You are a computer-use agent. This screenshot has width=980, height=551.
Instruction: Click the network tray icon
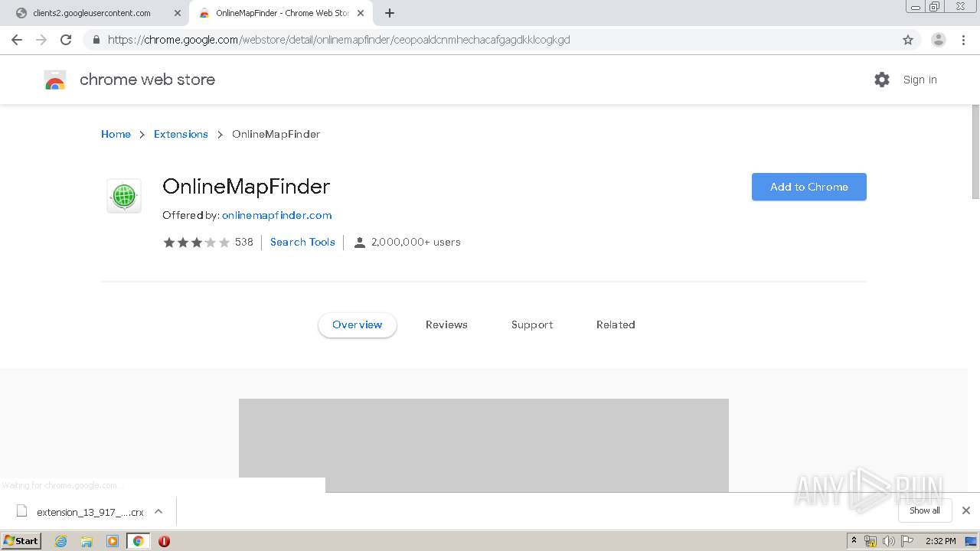[x=871, y=541]
